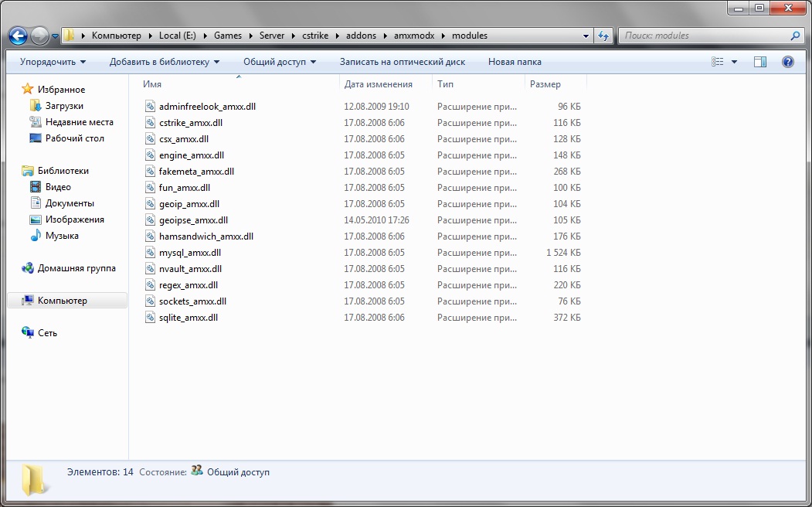Show the address bar history dropdown arrow
This screenshot has height=507, width=812.
(x=586, y=36)
